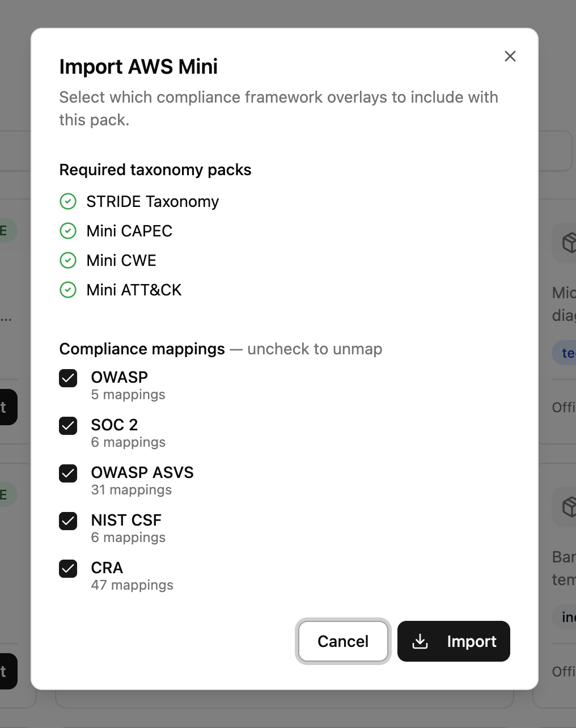Image resolution: width=576 pixels, height=728 pixels.
Task: Dismiss the Import AWS Mini dialog with the X
Action: click(x=510, y=56)
